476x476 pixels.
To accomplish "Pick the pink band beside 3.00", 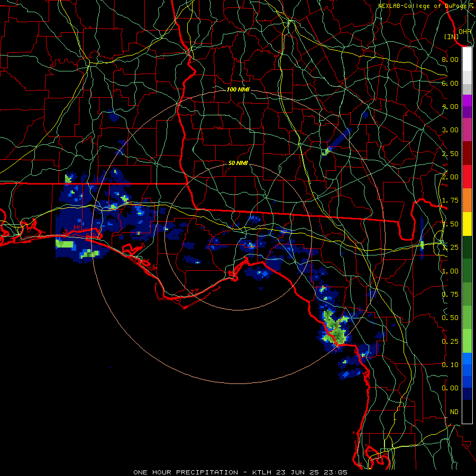I will [467, 130].
